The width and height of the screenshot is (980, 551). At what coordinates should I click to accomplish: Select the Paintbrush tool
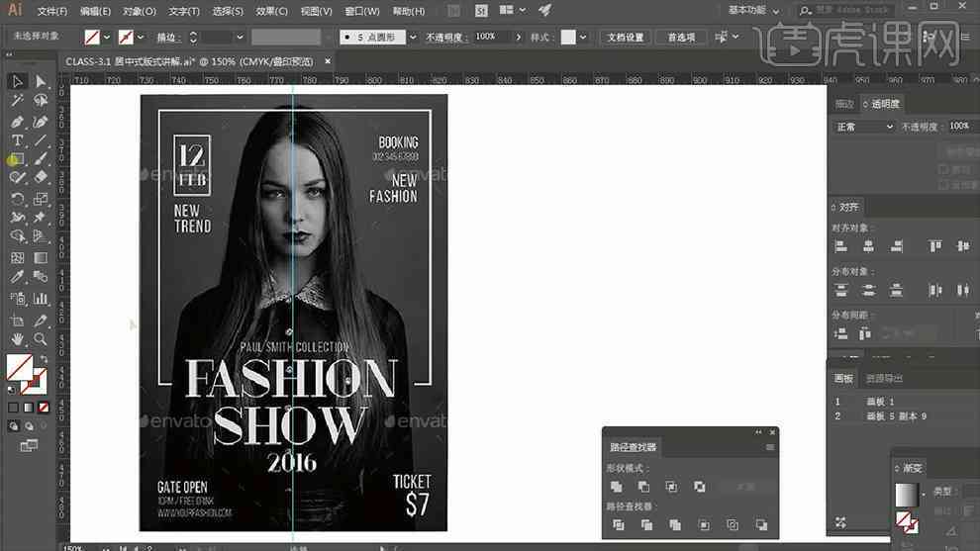tap(41, 159)
